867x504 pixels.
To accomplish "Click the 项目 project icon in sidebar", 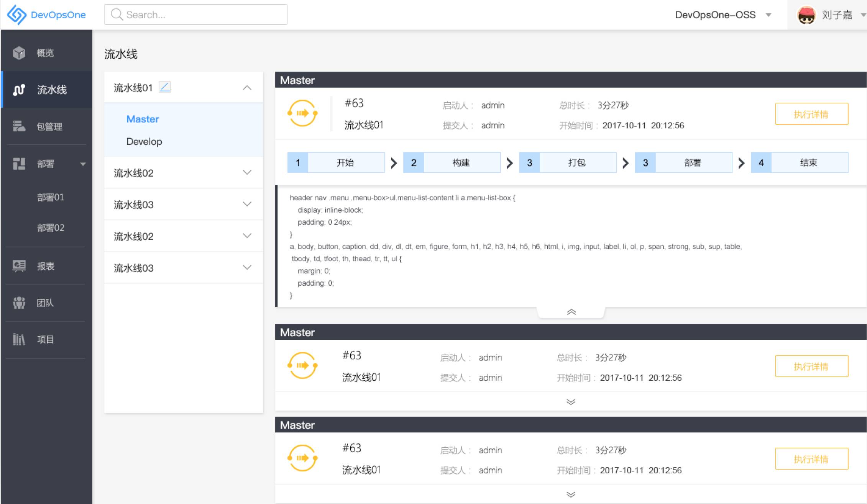I will point(19,339).
